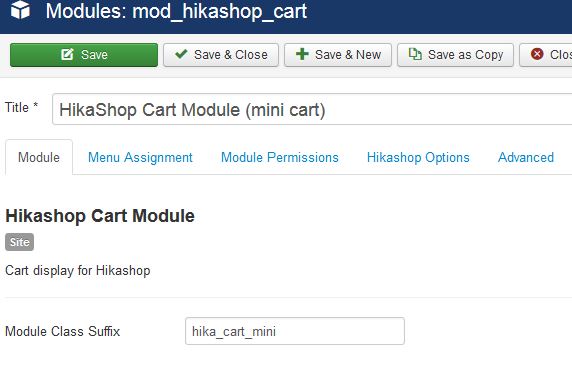The image size is (572, 391).
Task: Click the gray Site badge
Action: (20, 242)
